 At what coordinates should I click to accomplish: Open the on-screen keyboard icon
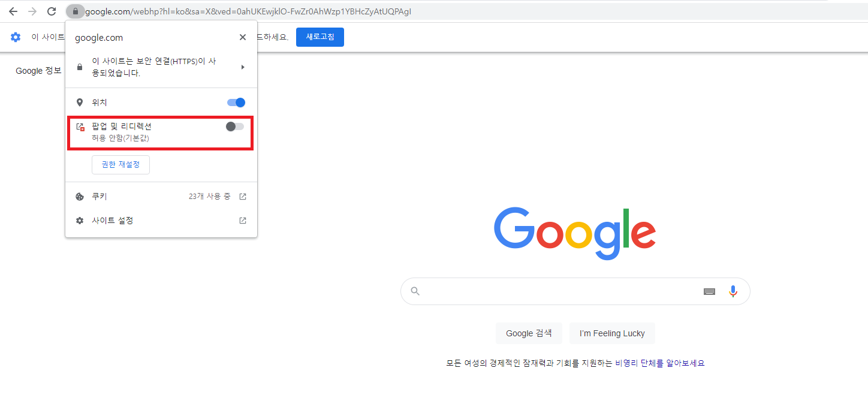pyautogui.click(x=709, y=291)
